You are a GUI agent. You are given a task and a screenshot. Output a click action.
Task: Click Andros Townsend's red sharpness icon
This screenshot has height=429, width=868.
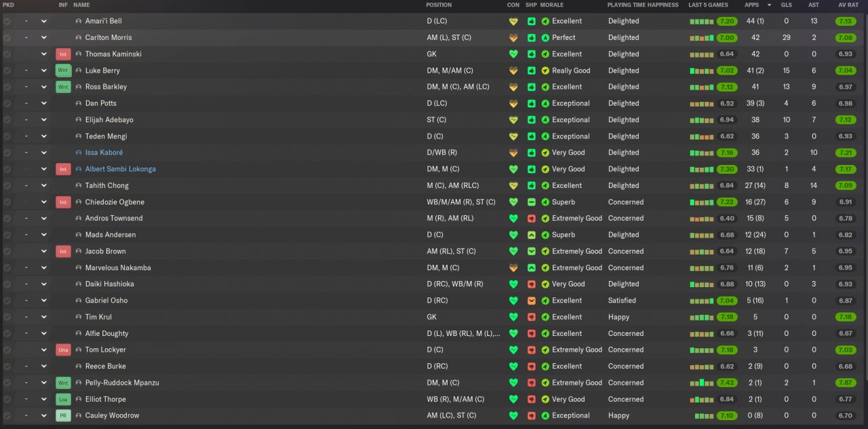coord(531,219)
